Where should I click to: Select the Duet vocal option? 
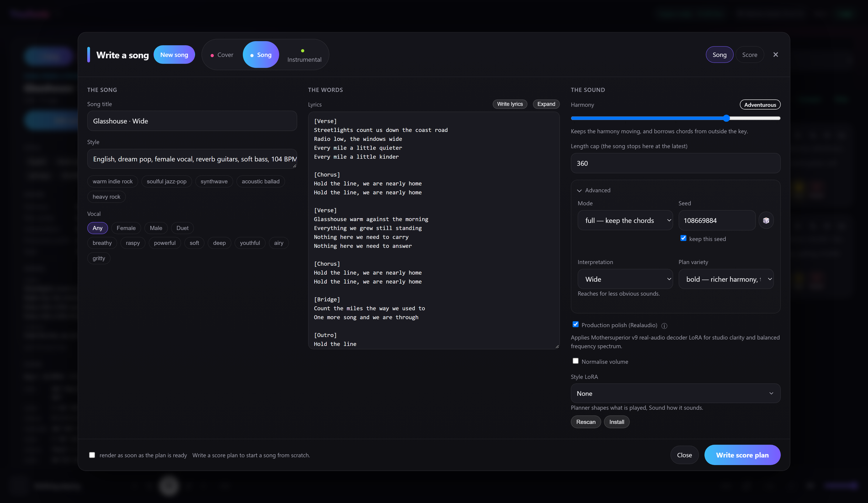point(182,228)
